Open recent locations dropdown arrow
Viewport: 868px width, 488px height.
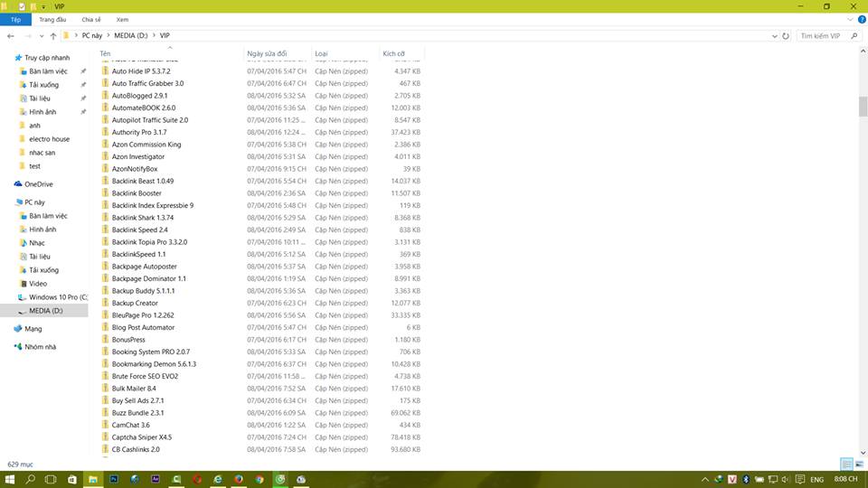pyautogui.click(x=41, y=36)
